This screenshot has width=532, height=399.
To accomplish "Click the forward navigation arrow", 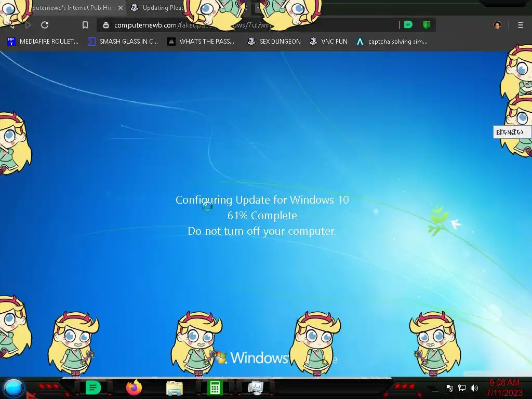I will (x=28, y=25).
